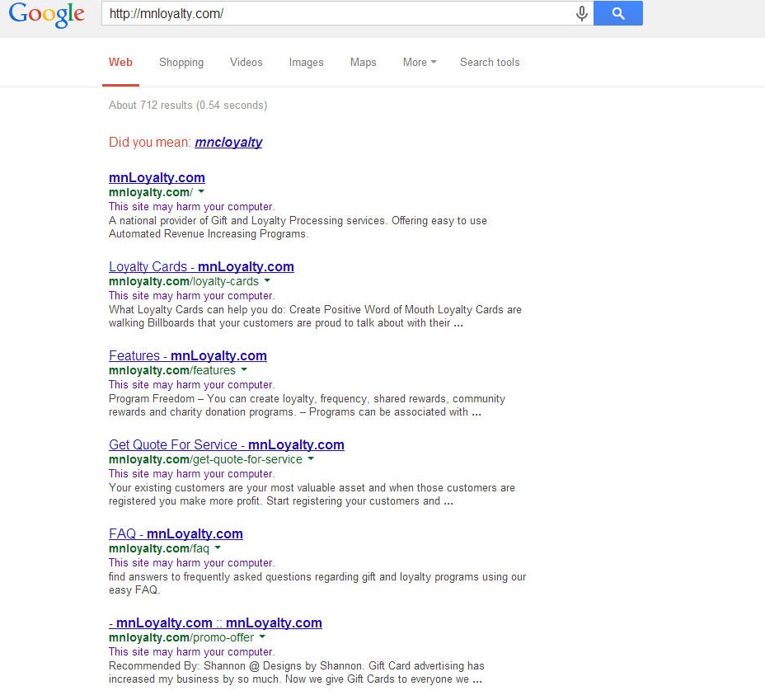Screen dimensions: 765x700
Task: Open the first mnLoyalty.com result title
Action: click(157, 177)
